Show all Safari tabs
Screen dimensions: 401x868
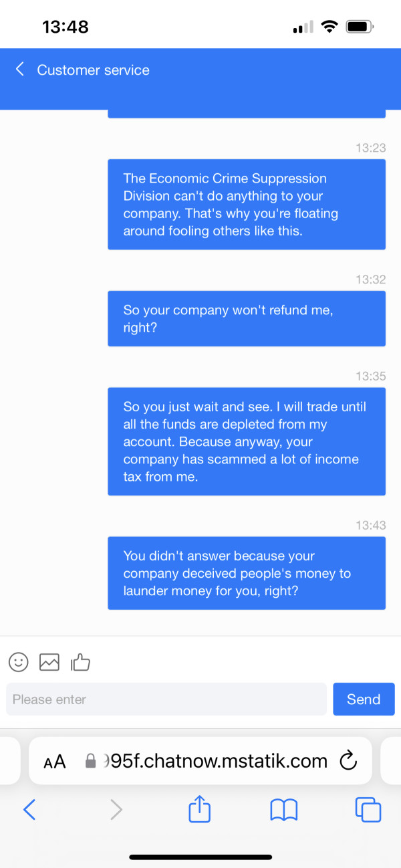point(368,810)
